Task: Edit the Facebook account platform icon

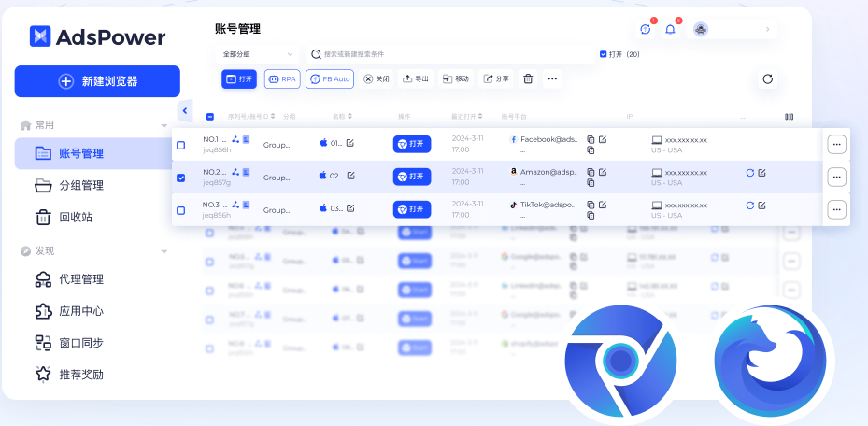Action: click(603, 139)
